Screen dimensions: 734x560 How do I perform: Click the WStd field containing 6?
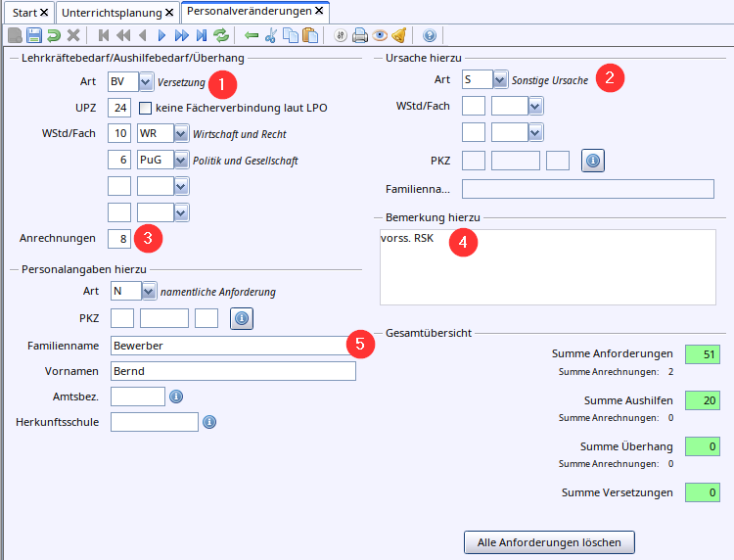[119, 161]
